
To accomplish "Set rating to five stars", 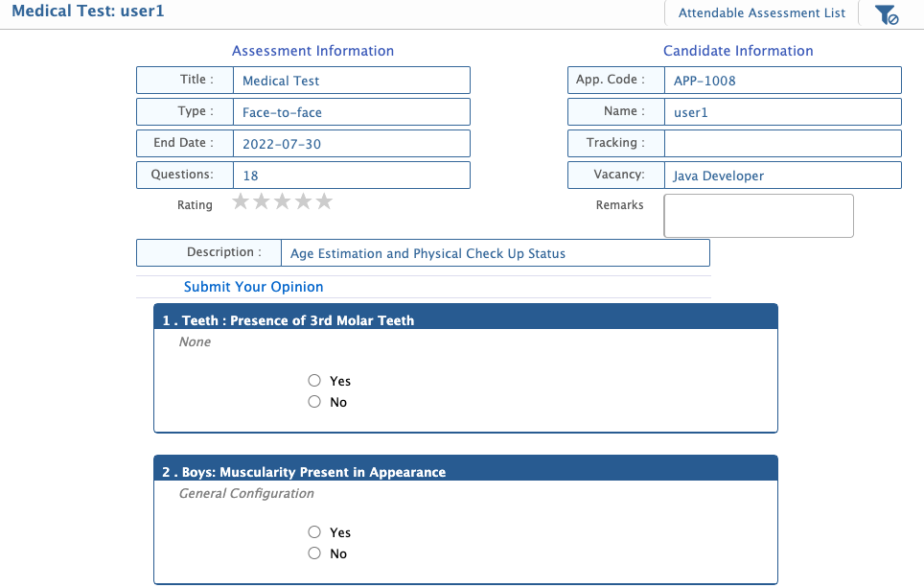I will click(325, 201).
